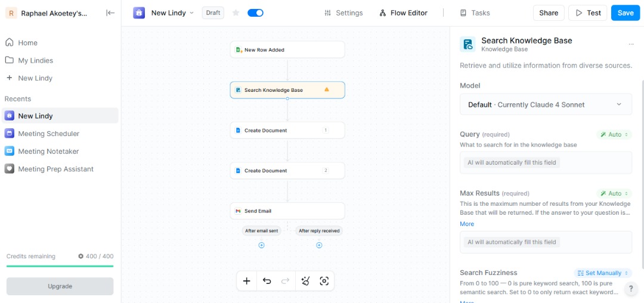
Task: Click the Create Document 1 step number badge
Action: [326, 130]
